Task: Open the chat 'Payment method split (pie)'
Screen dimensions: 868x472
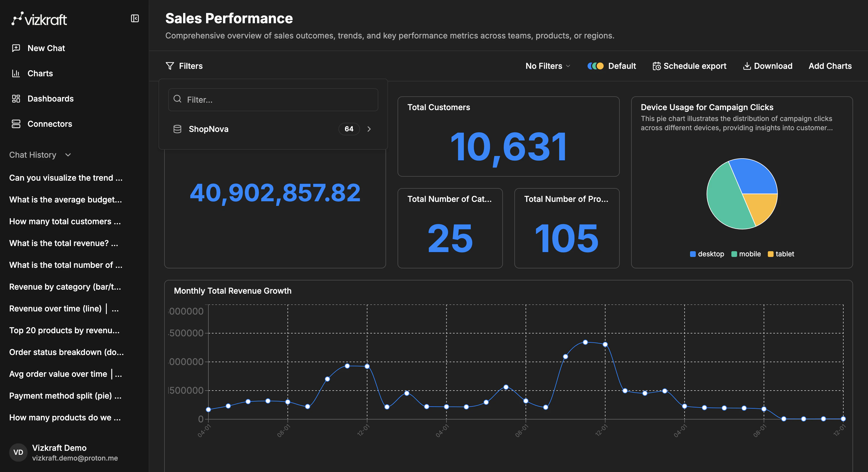Action: (65, 396)
